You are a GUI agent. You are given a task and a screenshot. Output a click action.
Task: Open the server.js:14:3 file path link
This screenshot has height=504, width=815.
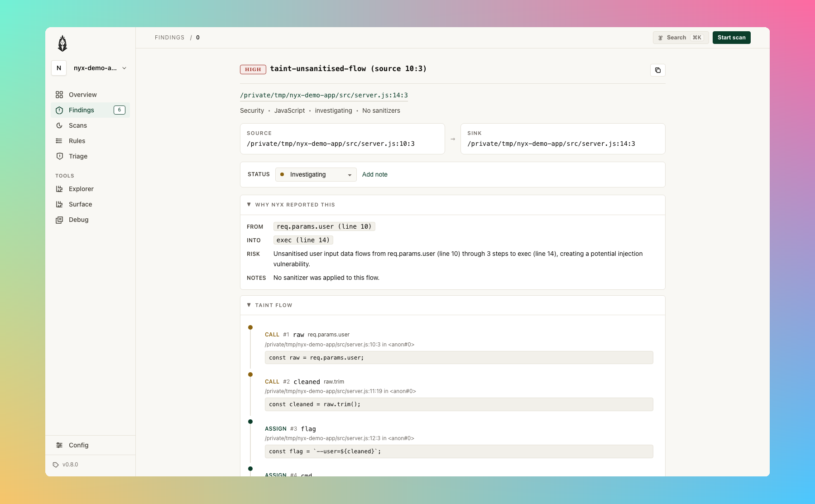(324, 95)
